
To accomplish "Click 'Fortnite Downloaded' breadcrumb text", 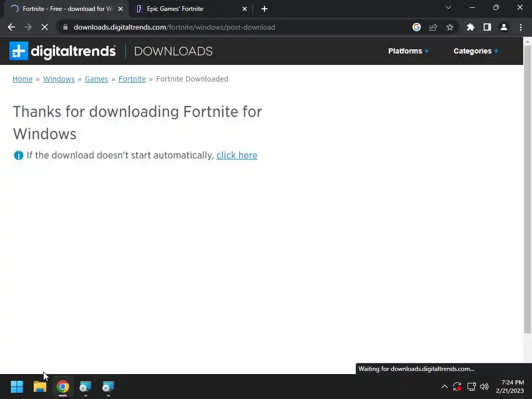I will (192, 79).
